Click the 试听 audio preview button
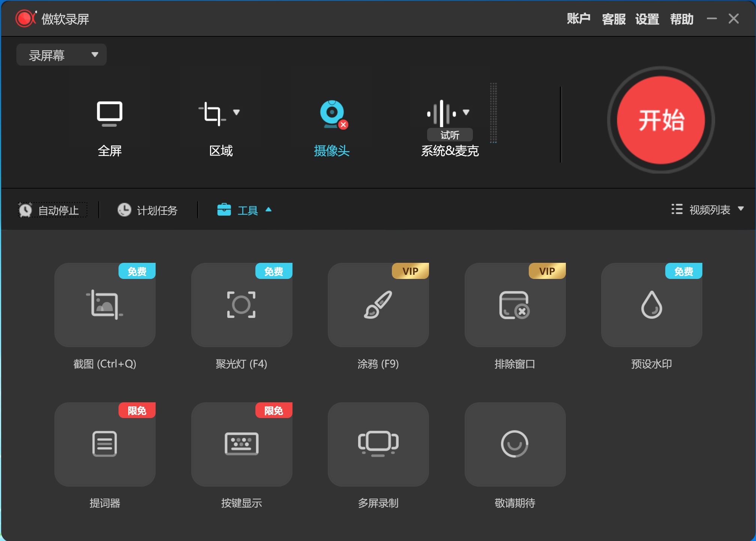Screen dimensions: 756x541 450,135
